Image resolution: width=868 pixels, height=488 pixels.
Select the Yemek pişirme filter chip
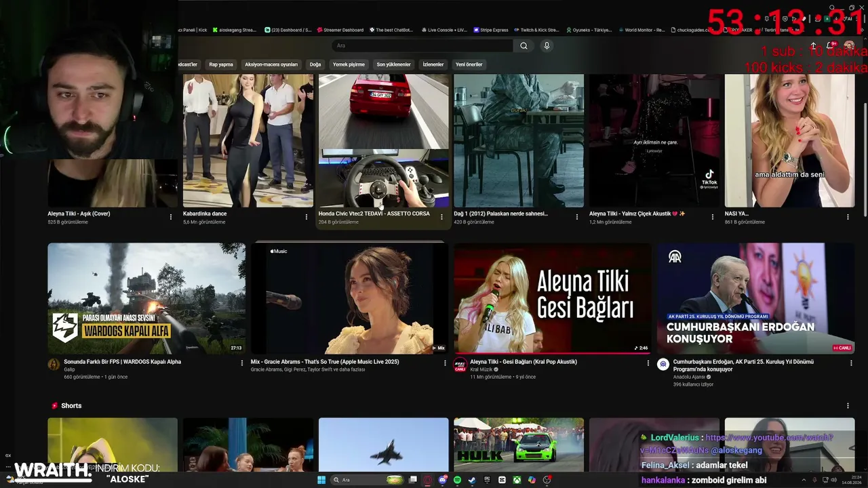click(x=349, y=64)
